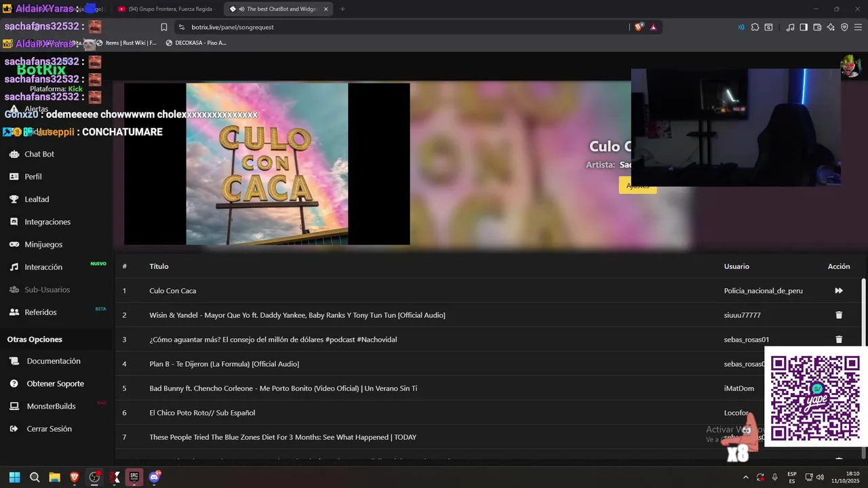Open the Chat Bot sidebar section
Viewport: 868px width, 488px height.
[x=39, y=154]
